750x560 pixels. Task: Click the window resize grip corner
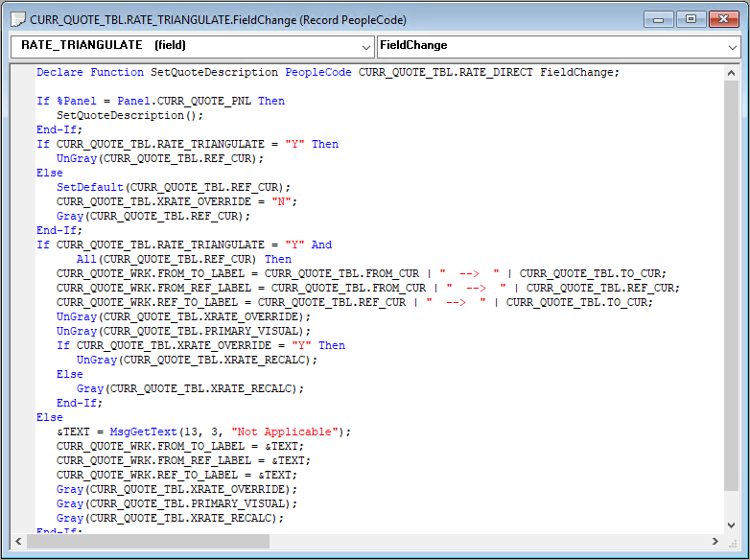tap(733, 543)
